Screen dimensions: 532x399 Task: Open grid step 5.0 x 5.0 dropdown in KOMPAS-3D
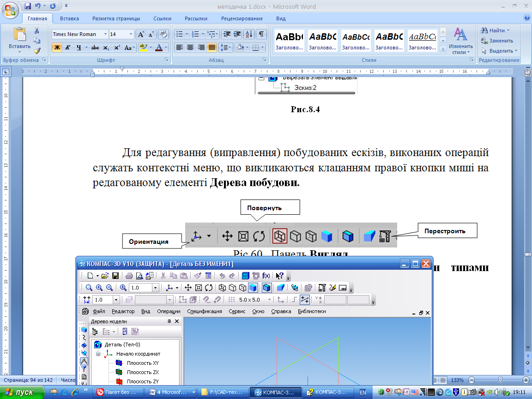269,300
